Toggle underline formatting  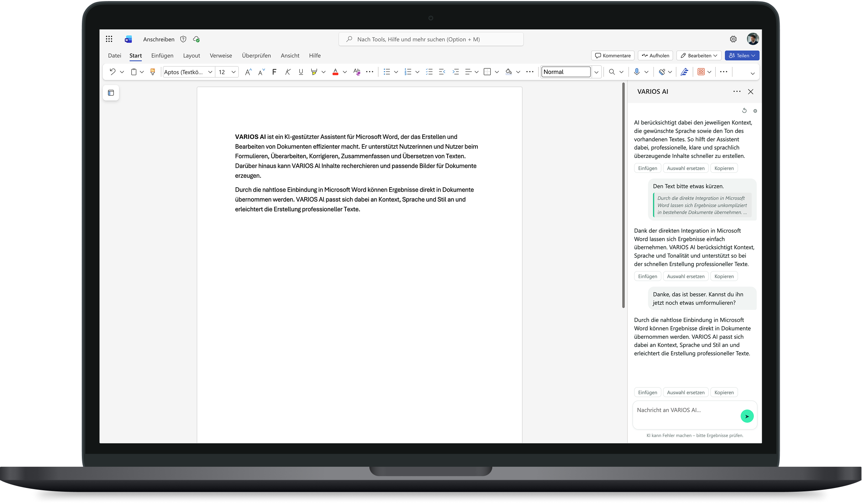point(301,72)
